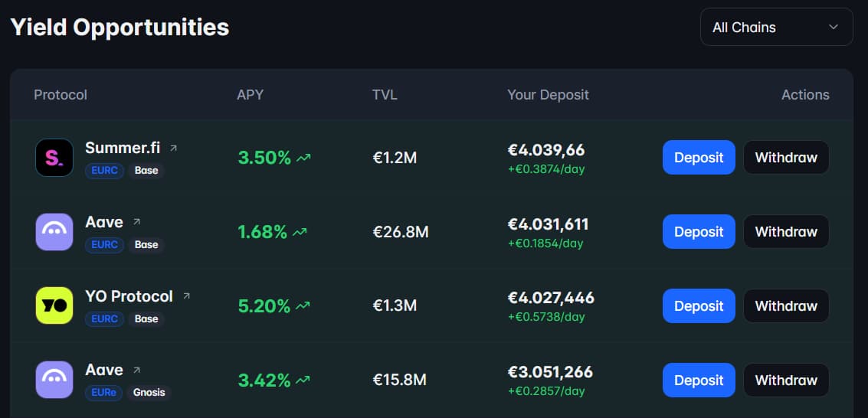868x418 pixels.
Task: Click the Aave Gnosis protocol logo
Action: 54,380
